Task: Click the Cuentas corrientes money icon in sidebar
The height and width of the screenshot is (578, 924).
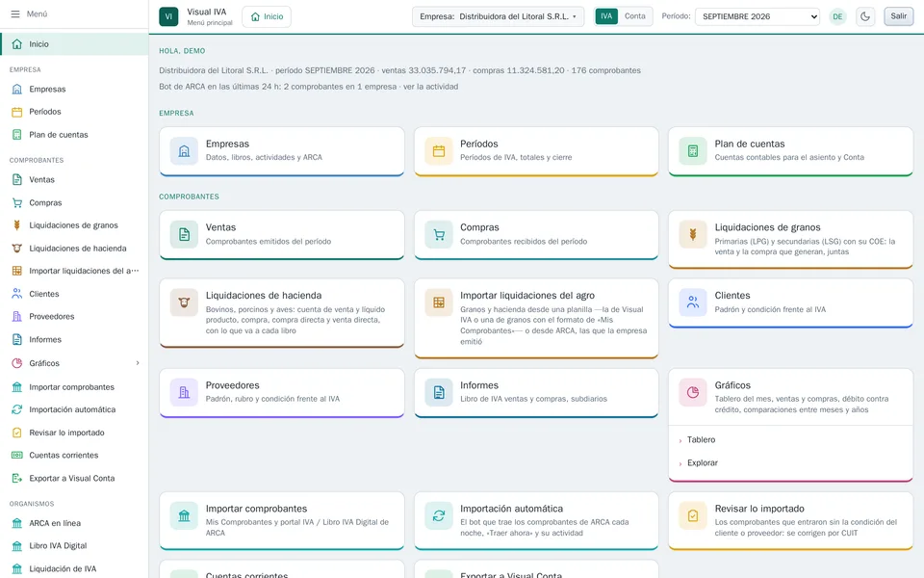Action: click(17, 455)
